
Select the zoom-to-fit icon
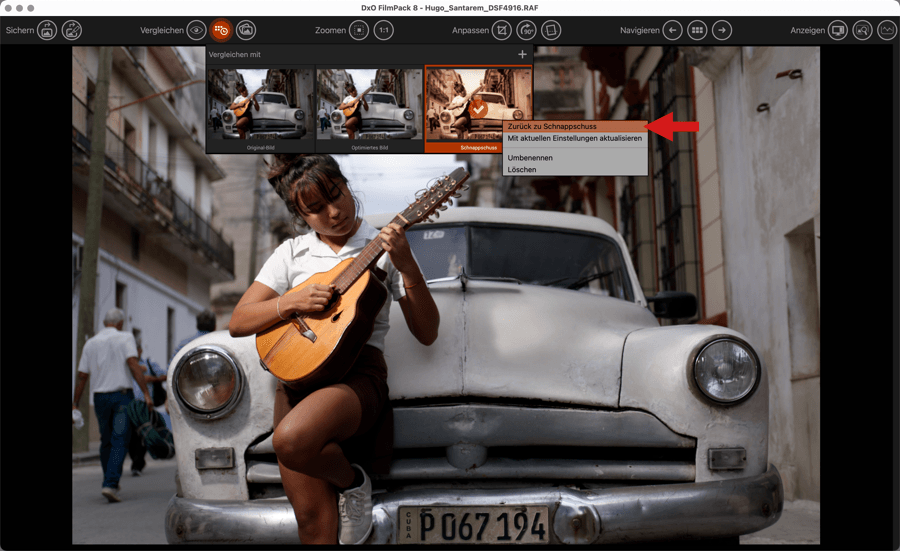[x=359, y=30]
